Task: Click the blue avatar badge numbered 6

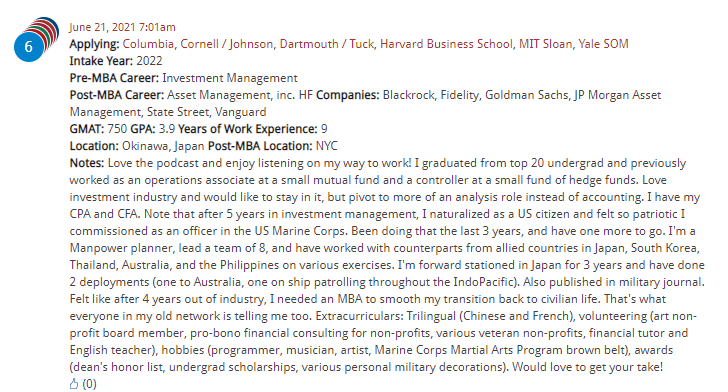Action: 29,47
